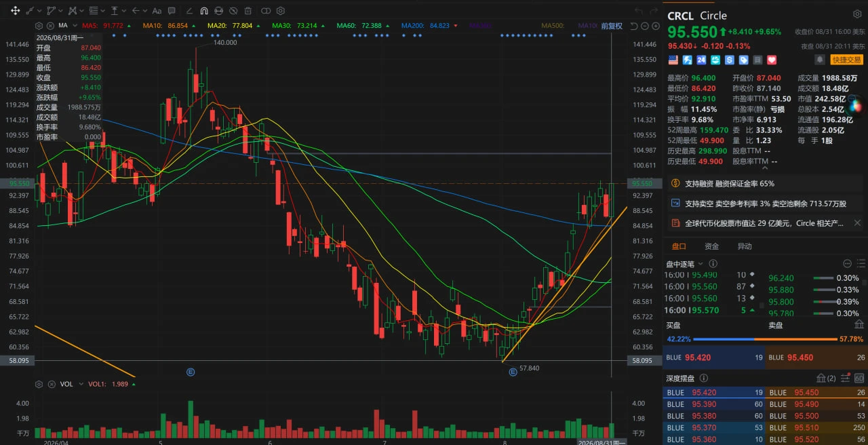Select the eraser tool in drawing toolbar
Screen dimensions: 868x445
click(x=189, y=11)
